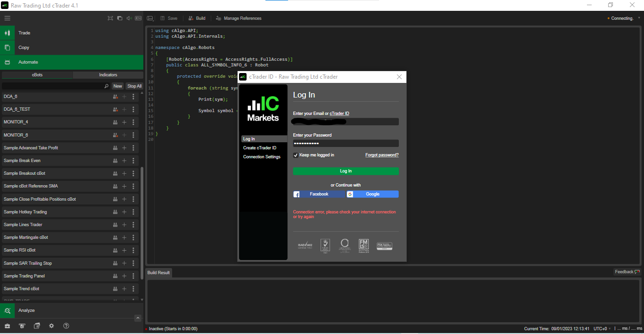Click Save in the editor toolbar
Image resolution: width=644 pixels, height=334 pixels.
(x=169, y=18)
